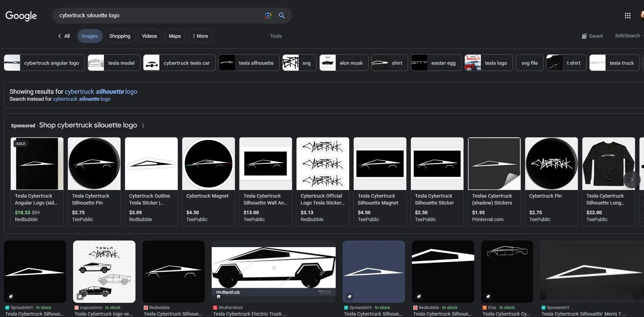Open the Tesla Cybertruck Angular Logo sale product
644x317 pixels.
tap(37, 182)
